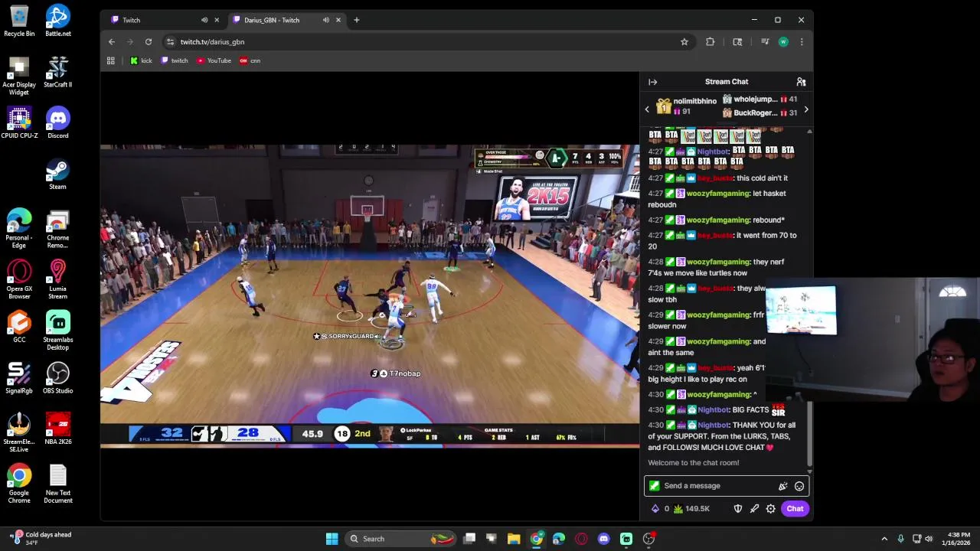Open the 149.5K channel points balance

[x=691, y=509]
